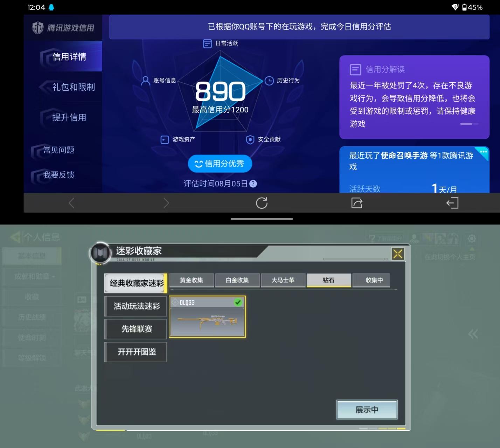Tap the battery indicator showing 45%
500x448 pixels.
click(472, 7)
